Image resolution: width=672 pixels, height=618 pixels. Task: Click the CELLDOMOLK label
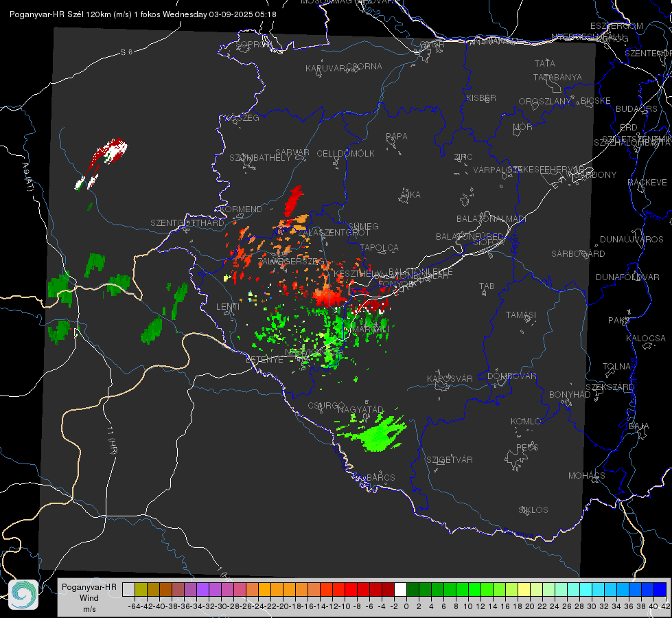click(346, 154)
